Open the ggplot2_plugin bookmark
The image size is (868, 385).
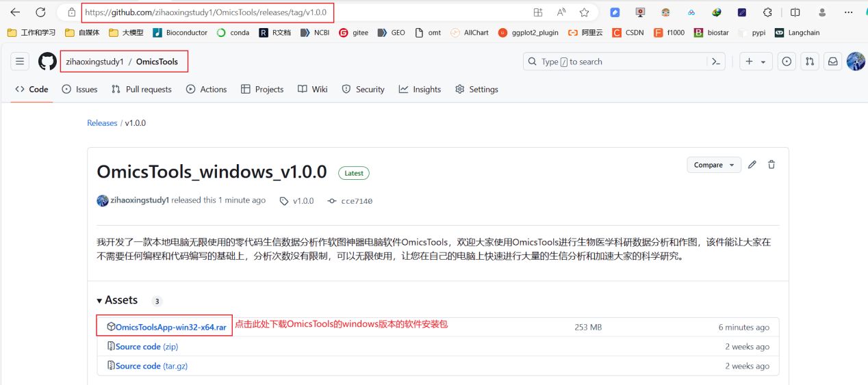pos(528,32)
